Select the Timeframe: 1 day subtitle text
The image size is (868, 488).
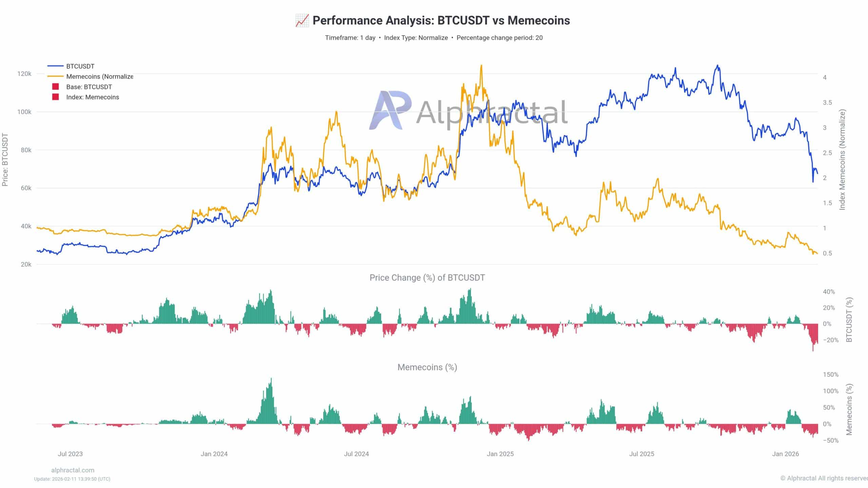click(350, 38)
